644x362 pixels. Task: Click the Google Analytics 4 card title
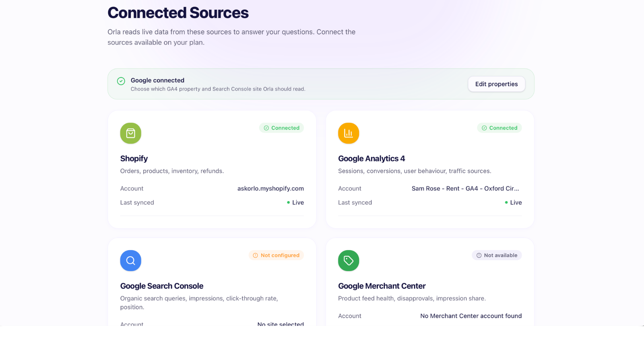[x=372, y=158]
